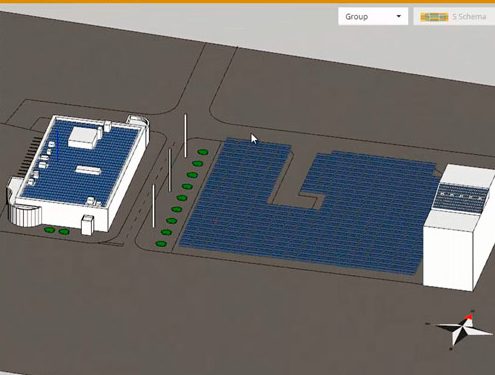The height and width of the screenshot is (375, 495).
Task: Click the compass rose icon
Action: [460, 329]
